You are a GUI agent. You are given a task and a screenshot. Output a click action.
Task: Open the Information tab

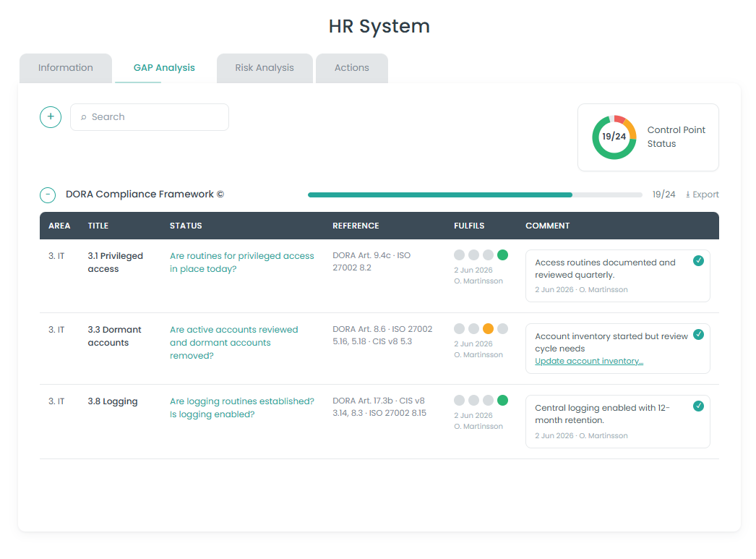click(66, 68)
